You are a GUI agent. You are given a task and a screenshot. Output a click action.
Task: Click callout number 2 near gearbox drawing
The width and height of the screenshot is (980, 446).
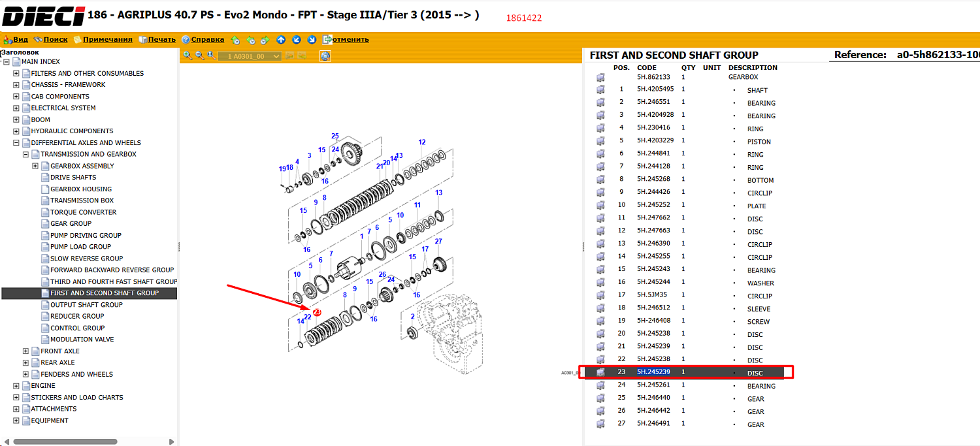tap(412, 317)
